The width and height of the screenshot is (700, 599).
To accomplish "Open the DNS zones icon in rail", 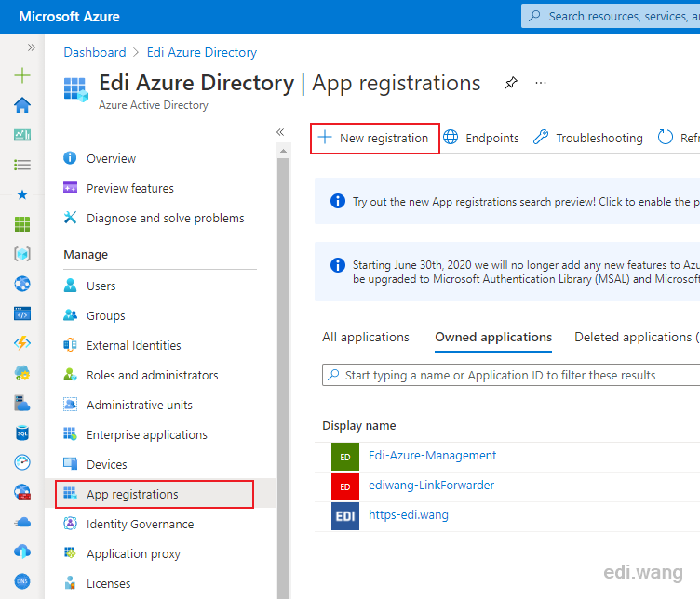I will [22, 581].
